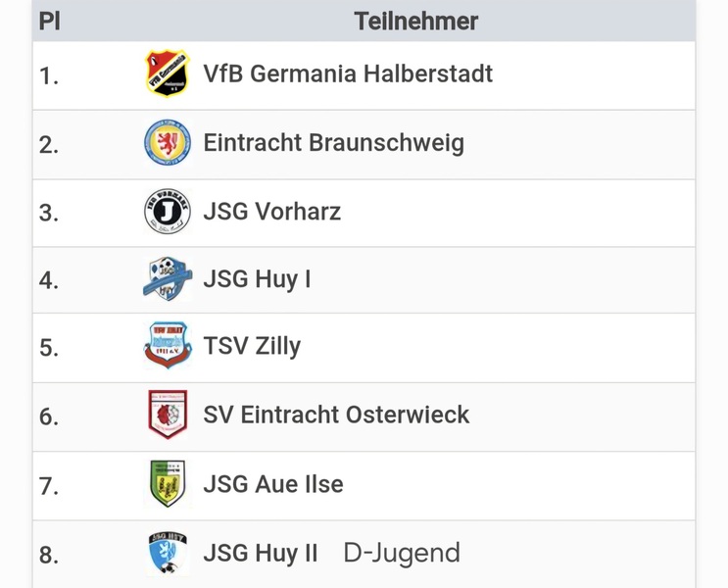This screenshot has width=728, height=588.
Task: Click the JSG Vorharz round emblem
Action: (167, 212)
